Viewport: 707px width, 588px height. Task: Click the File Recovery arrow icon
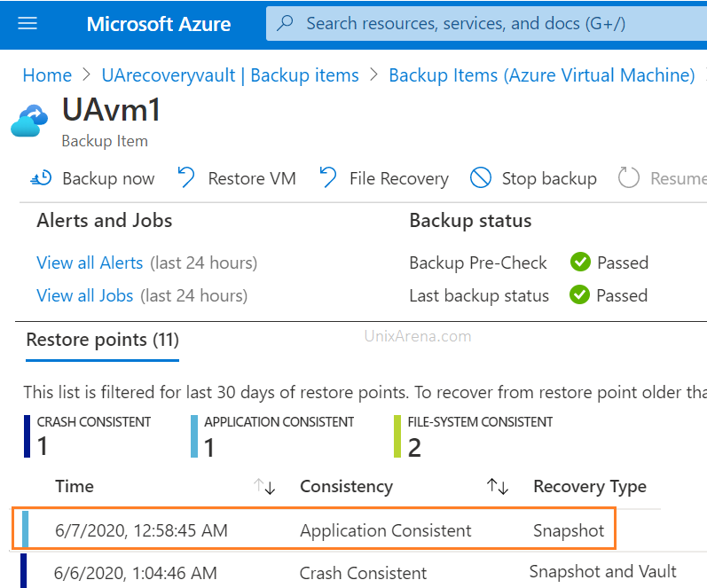328,177
